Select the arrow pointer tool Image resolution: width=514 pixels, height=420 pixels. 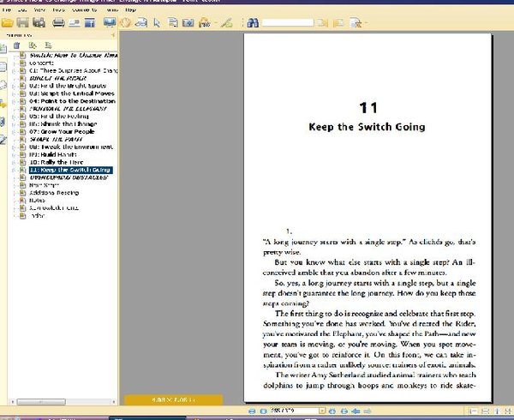point(157,22)
